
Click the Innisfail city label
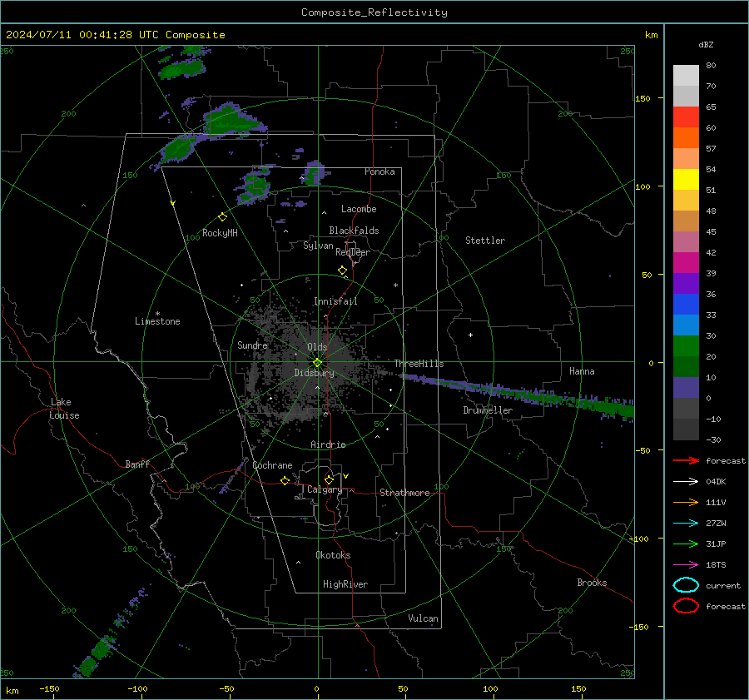coord(335,301)
